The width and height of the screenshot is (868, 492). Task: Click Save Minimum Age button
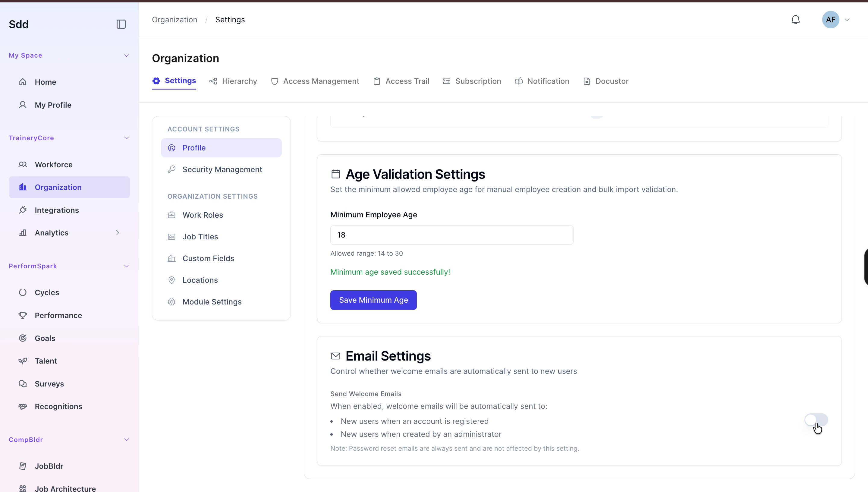click(x=373, y=300)
